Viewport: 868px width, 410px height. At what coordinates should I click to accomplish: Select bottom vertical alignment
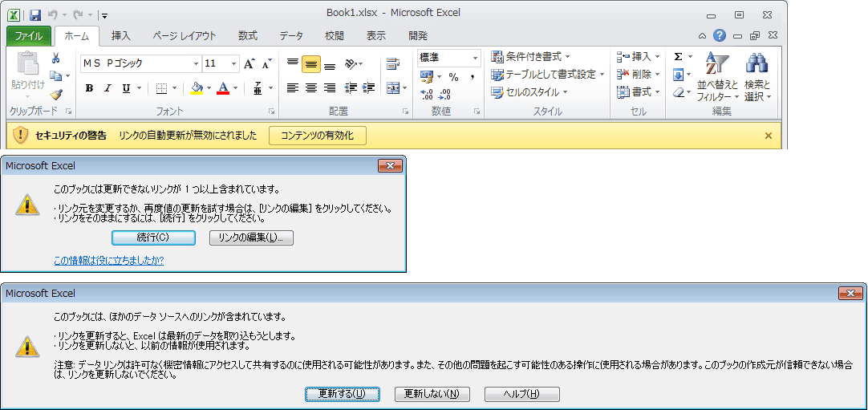(x=330, y=63)
